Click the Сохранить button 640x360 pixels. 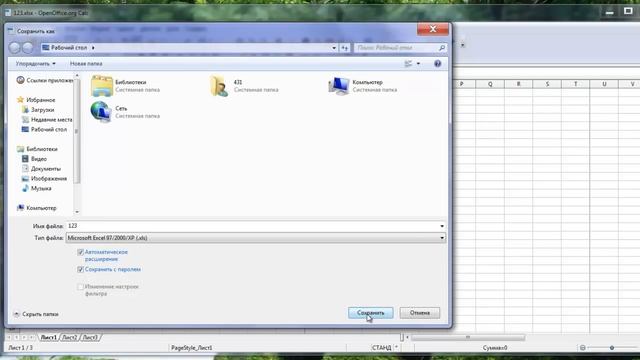[x=371, y=313]
